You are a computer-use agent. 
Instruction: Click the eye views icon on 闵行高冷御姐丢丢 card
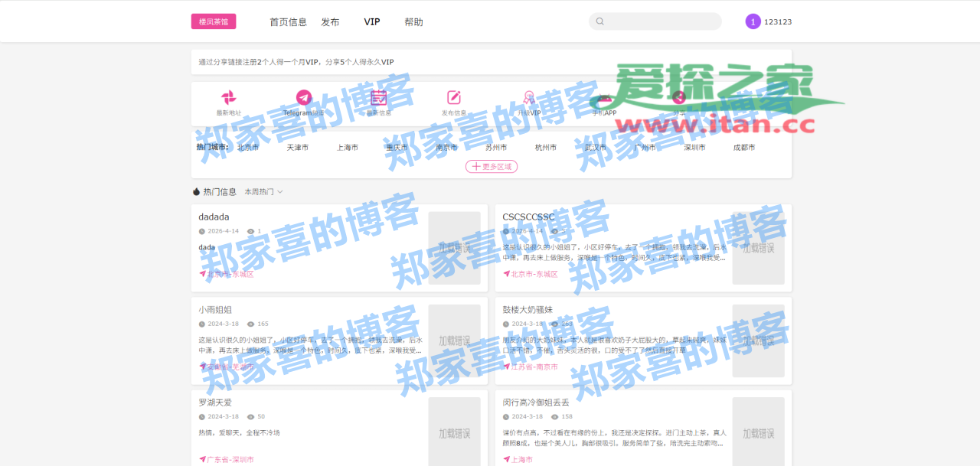pos(554,416)
